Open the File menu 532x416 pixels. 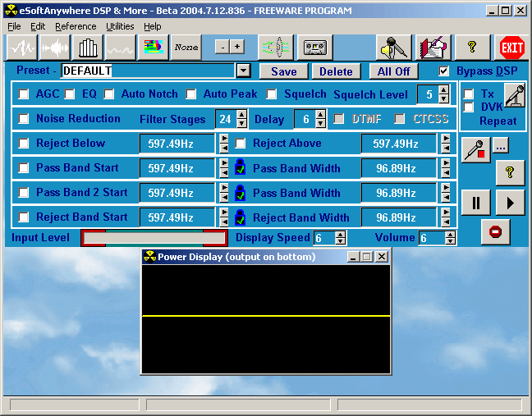point(14,26)
